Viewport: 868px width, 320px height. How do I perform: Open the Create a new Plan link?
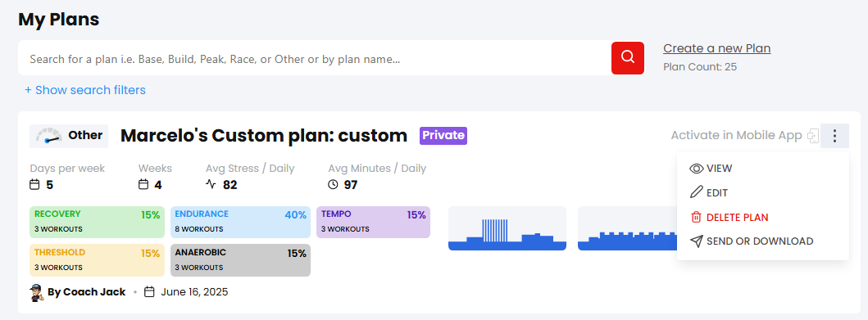717,48
